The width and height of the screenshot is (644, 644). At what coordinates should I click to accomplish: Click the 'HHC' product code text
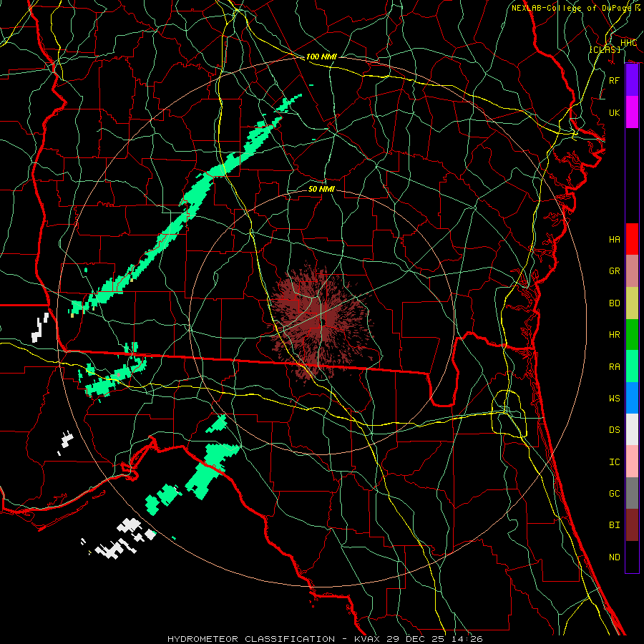coord(628,43)
